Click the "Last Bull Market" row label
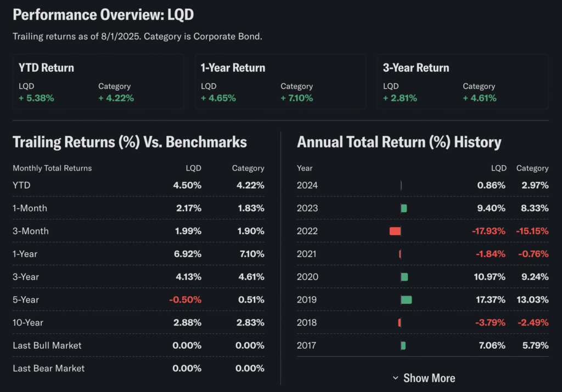The image size is (562, 392). (x=47, y=346)
